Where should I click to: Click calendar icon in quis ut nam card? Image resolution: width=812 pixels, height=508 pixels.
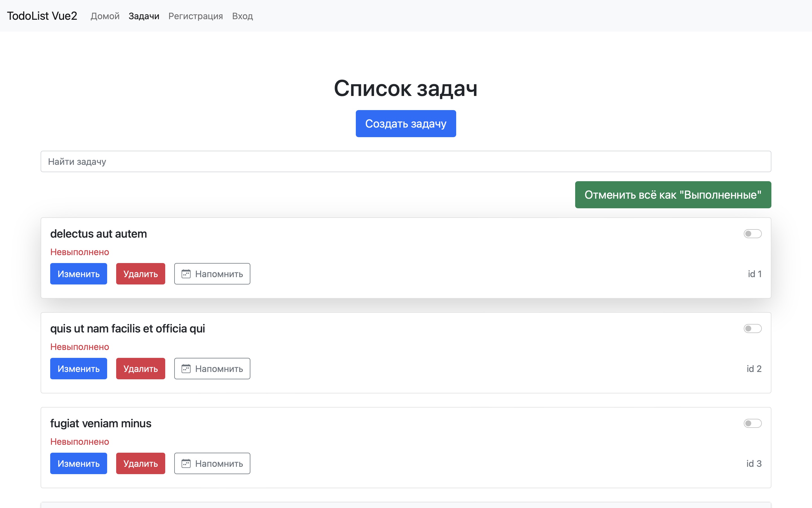[x=186, y=369]
